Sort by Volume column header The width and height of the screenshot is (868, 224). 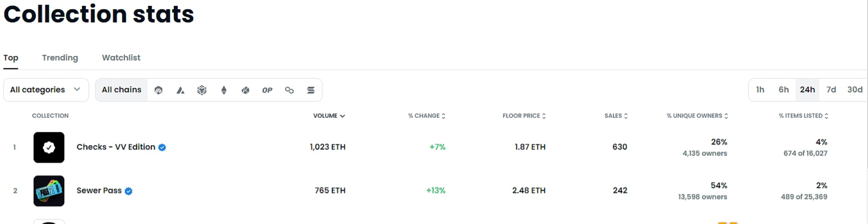tap(329, 116)
